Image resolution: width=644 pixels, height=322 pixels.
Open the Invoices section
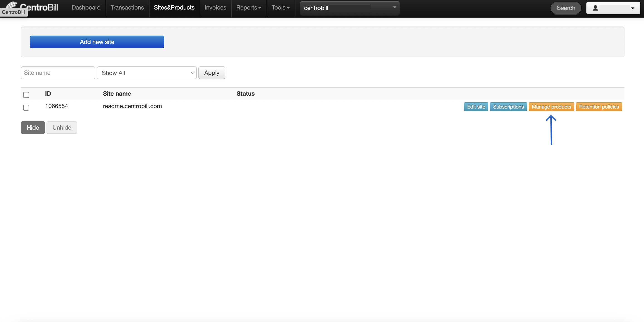215,8
